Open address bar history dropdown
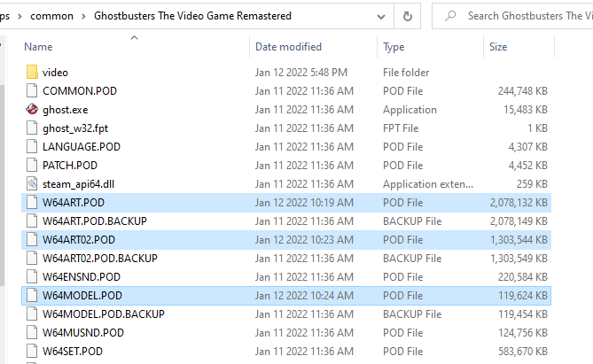The width and height of the screenshot is (593, 364). (x=379, y=16)
